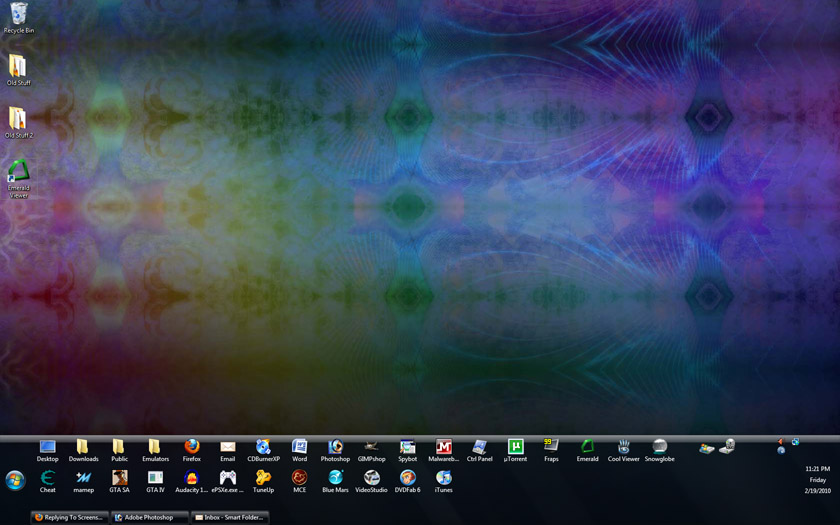This screenshot has height=525, width=840.
Task: Launch Emerald Viewer desktop shortcut
Action: coord(19,179)
